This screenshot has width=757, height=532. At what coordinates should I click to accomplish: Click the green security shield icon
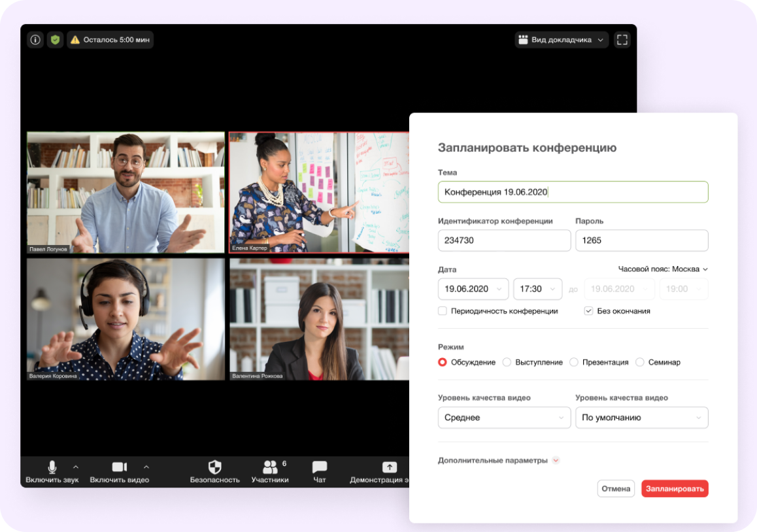pyautogui.click(x=55, y=40)
